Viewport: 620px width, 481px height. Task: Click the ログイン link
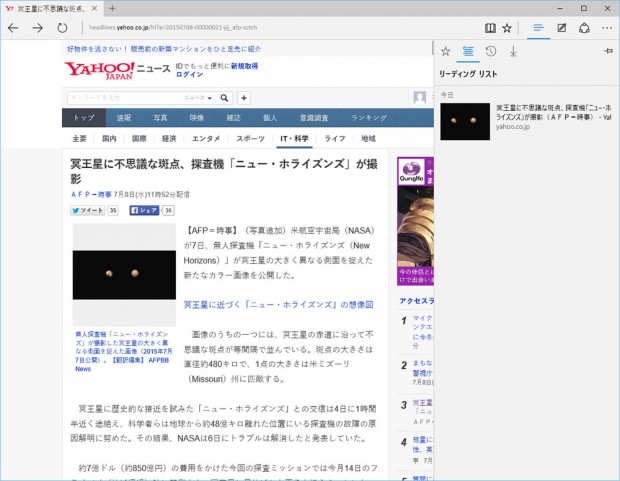point(189,74)
